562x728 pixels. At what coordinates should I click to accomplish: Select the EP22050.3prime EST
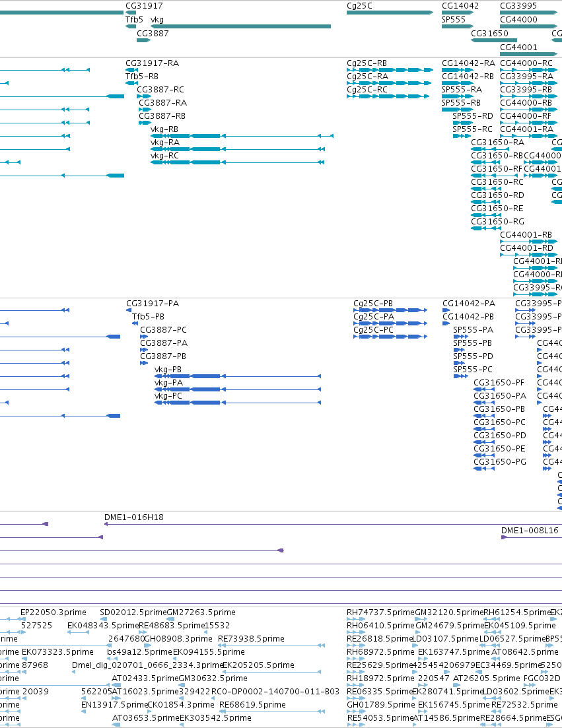click(x=53, y=612)
